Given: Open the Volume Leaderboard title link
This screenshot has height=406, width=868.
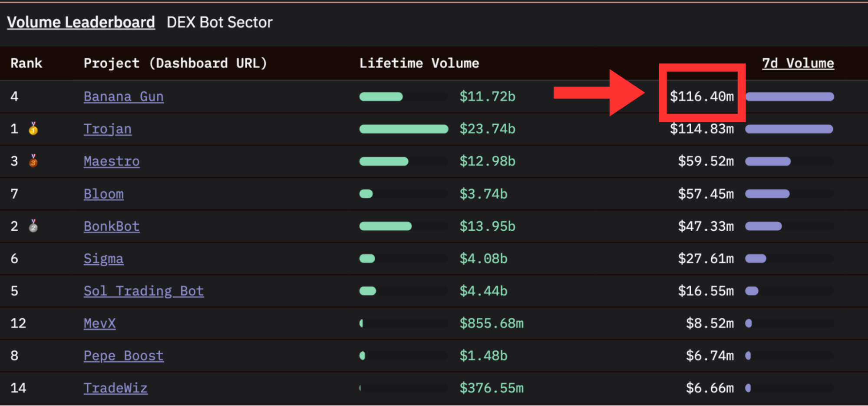Looking at the screenshot, I should [81, 22].
